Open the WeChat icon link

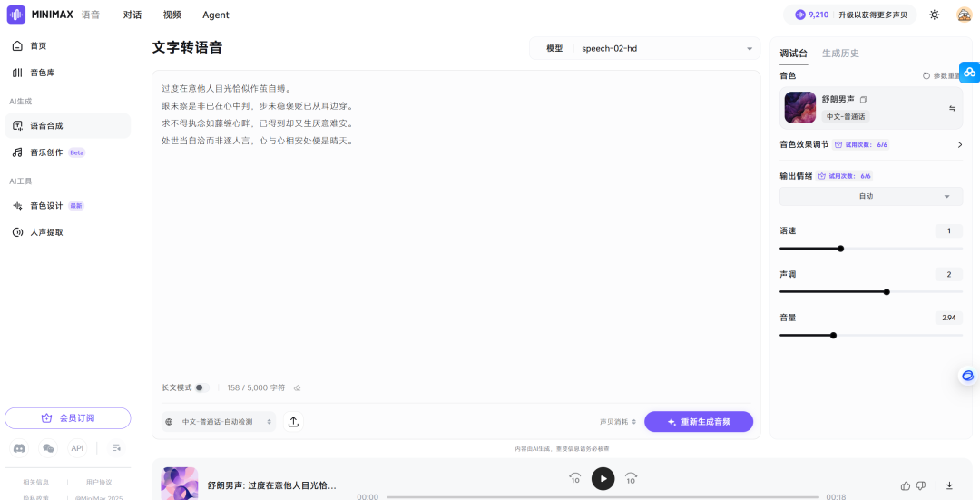[x=48, y=448]
